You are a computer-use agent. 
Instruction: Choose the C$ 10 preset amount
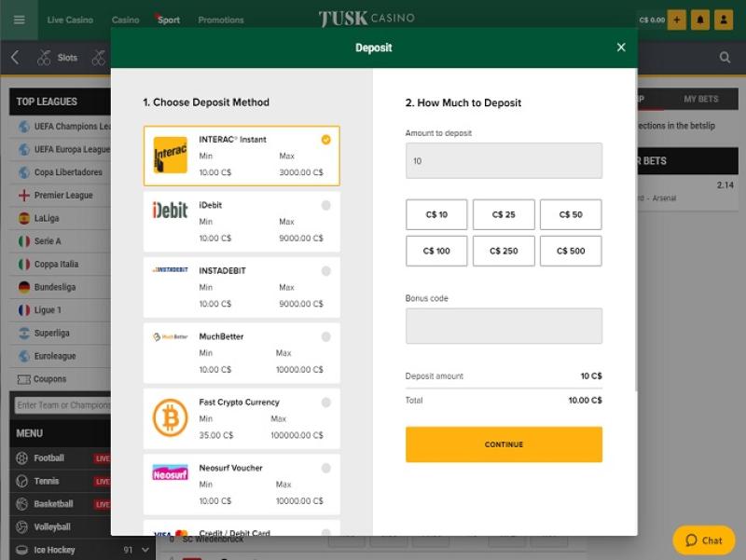(436, 214)
